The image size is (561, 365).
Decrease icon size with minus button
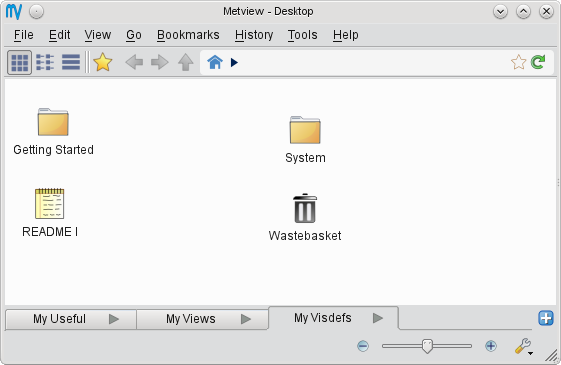[x=363, y=346]
